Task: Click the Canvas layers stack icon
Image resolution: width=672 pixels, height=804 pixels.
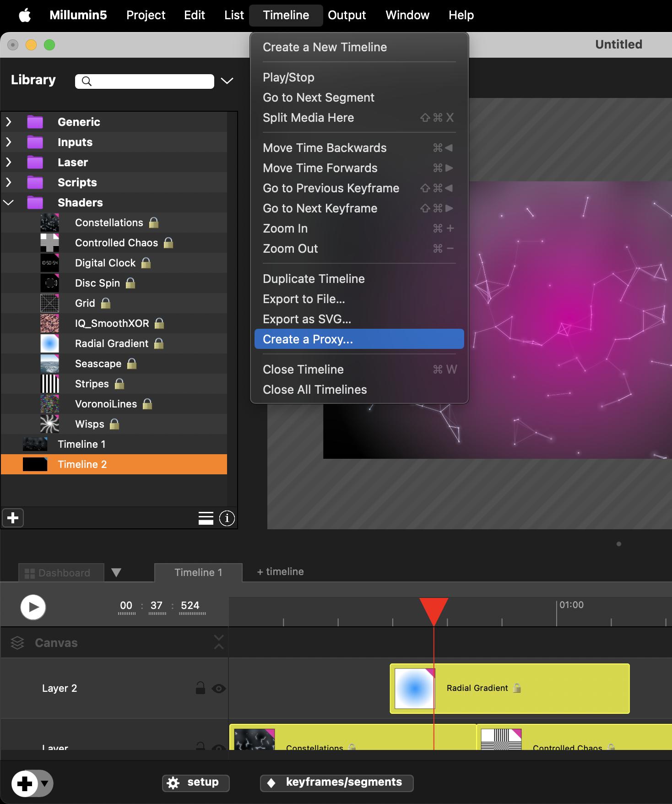Action: point(17,643)
